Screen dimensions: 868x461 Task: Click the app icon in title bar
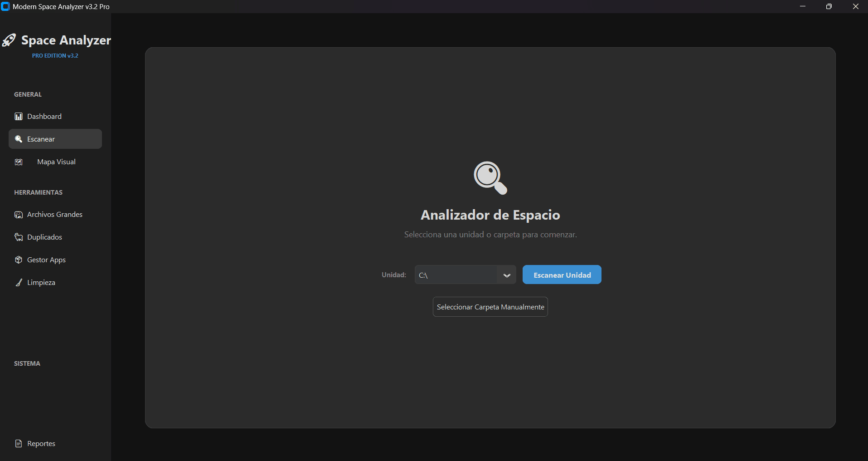[5, 6]
